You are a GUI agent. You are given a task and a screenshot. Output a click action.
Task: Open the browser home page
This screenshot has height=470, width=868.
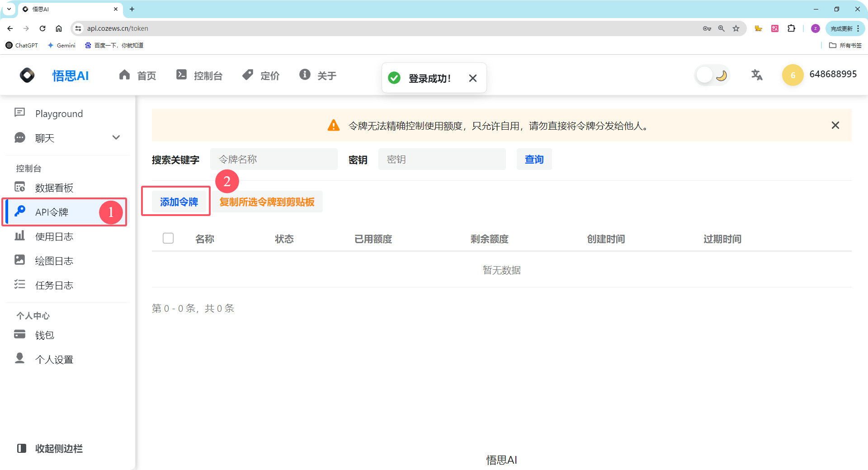[x=59, y=28]
